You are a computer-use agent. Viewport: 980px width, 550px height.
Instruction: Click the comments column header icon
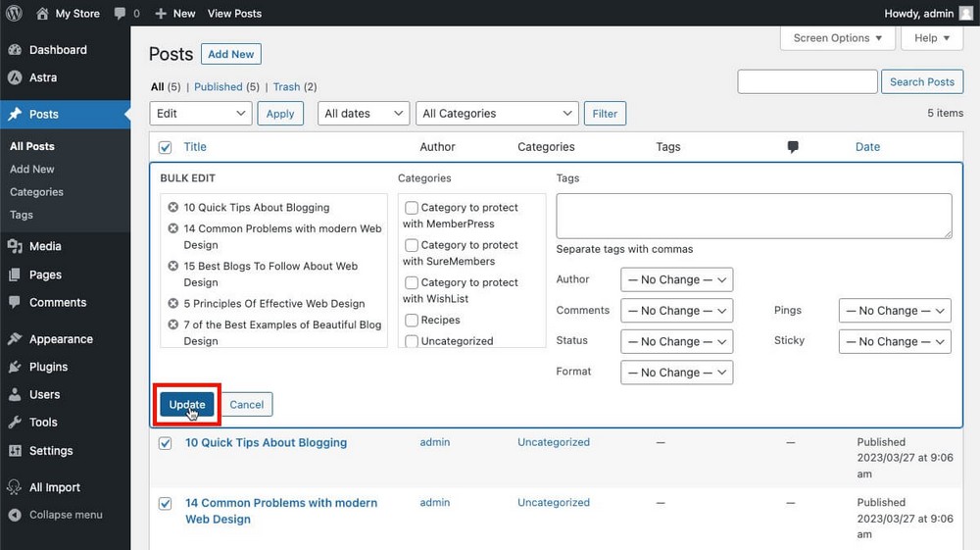click(793, 147)
